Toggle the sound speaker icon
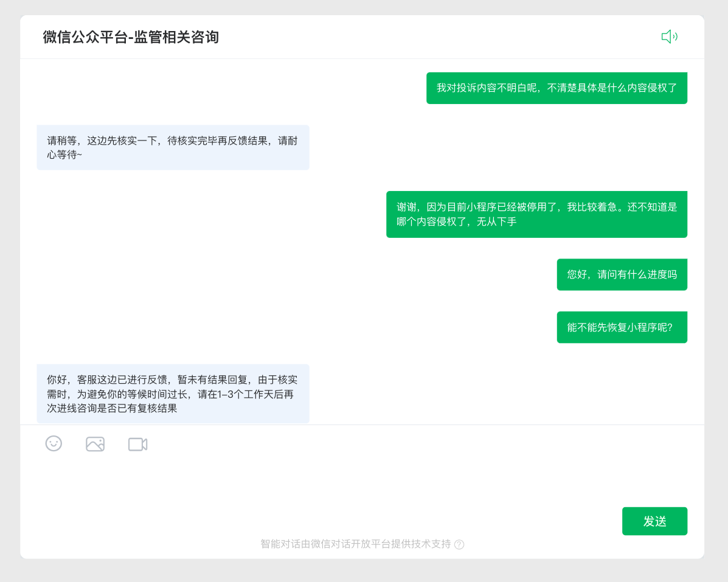 click(669, 36)
